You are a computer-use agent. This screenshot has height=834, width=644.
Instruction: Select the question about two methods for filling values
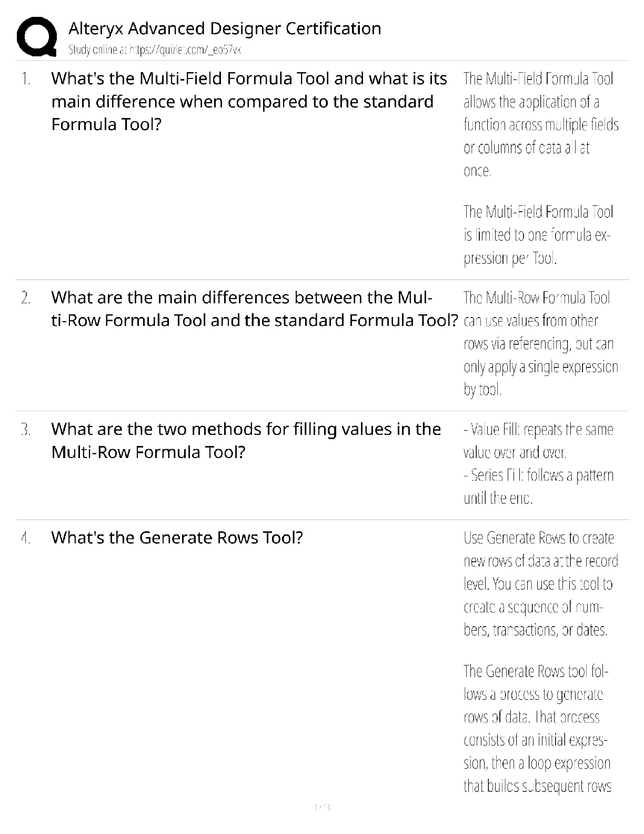pyautogui.click(x=246, y=441)
